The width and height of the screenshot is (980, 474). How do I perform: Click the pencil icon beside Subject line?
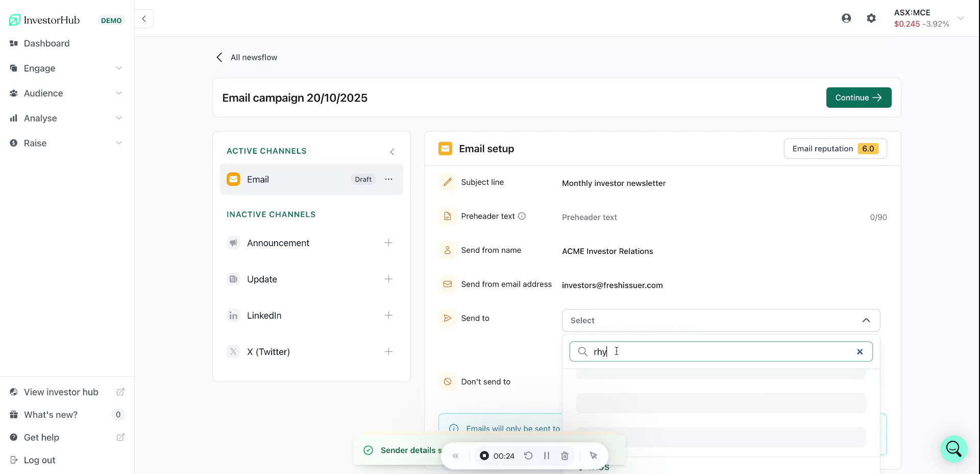tap(448, 182)
